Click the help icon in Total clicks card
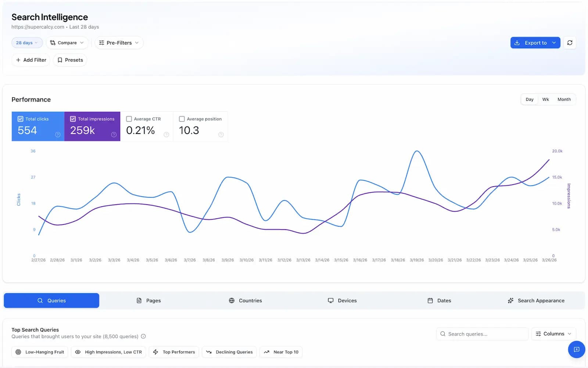 pyautogui.click(x=58, y=135)
